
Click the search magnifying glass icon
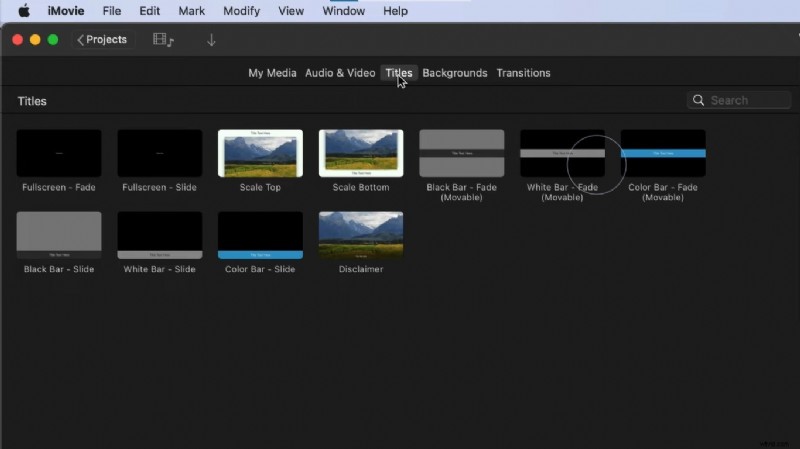tap(698, 100)
